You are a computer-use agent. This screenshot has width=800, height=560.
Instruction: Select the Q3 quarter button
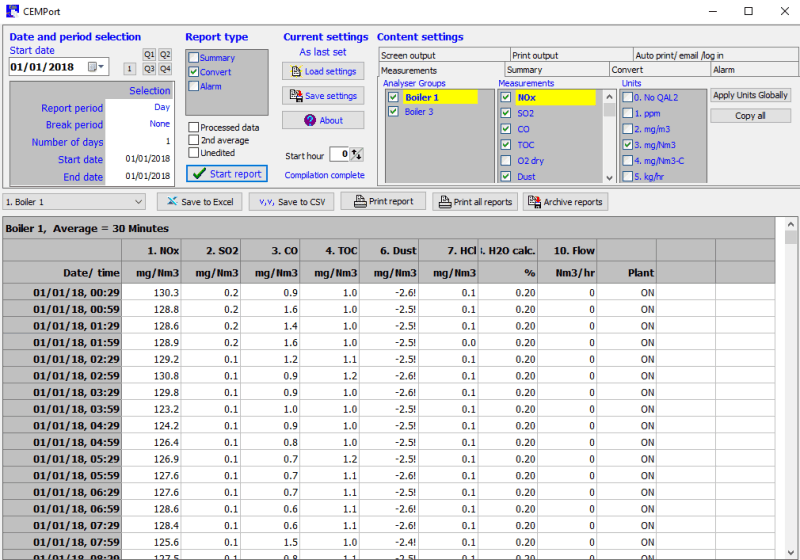(149, 69)
